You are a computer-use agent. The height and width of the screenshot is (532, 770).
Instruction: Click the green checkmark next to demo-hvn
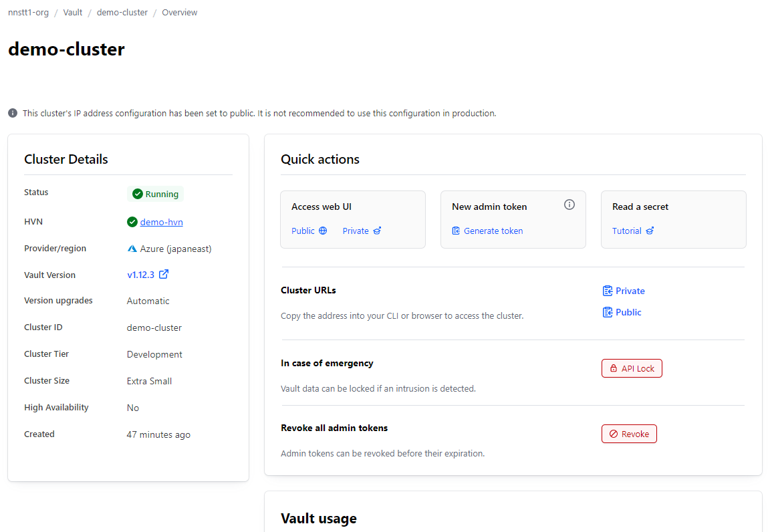(132, 222)
